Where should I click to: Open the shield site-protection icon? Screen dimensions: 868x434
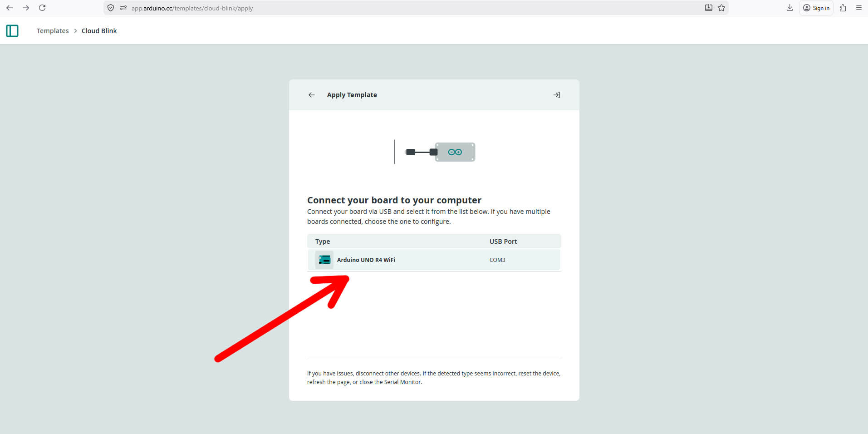pos(111,8)
